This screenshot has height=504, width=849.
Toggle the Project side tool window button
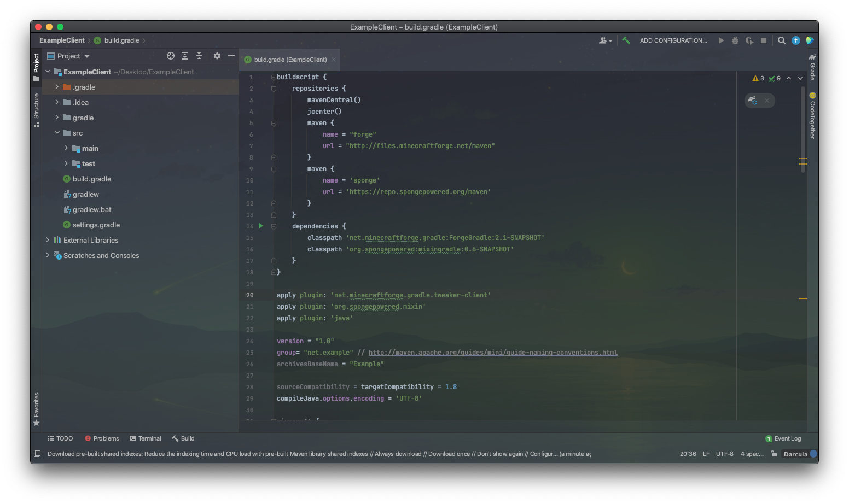[x=36, y=67]
